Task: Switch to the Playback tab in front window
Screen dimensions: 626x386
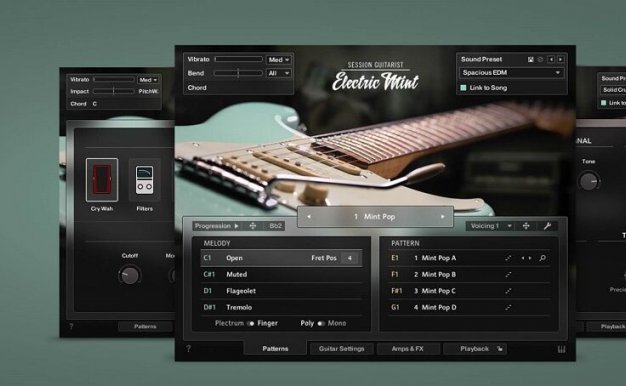Action: coord(475,349)
